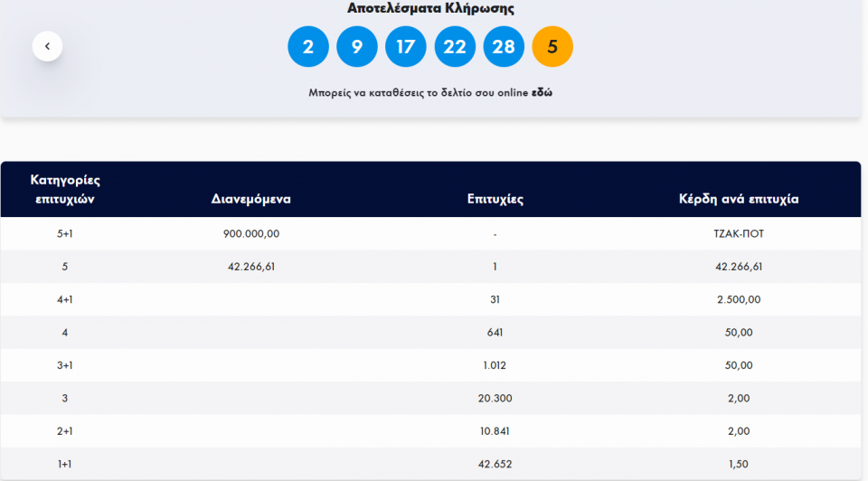Click the drawn number 17 ball

pos(406,47)
